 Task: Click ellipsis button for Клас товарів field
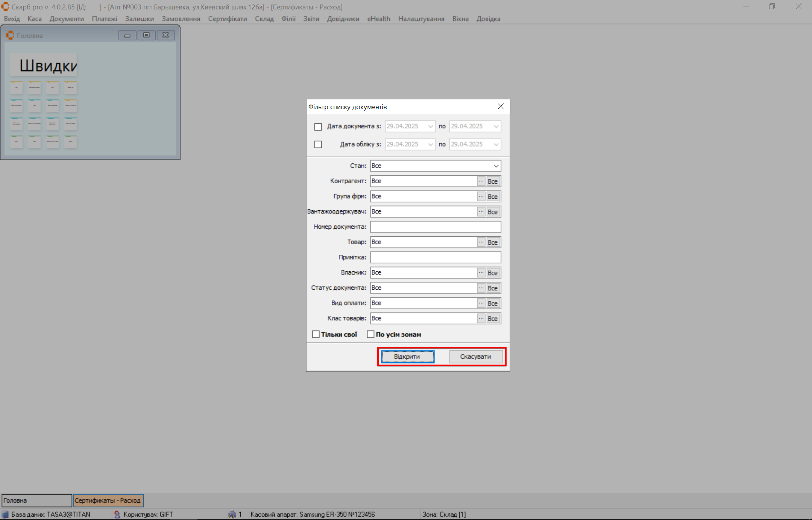tap(481, 318)
